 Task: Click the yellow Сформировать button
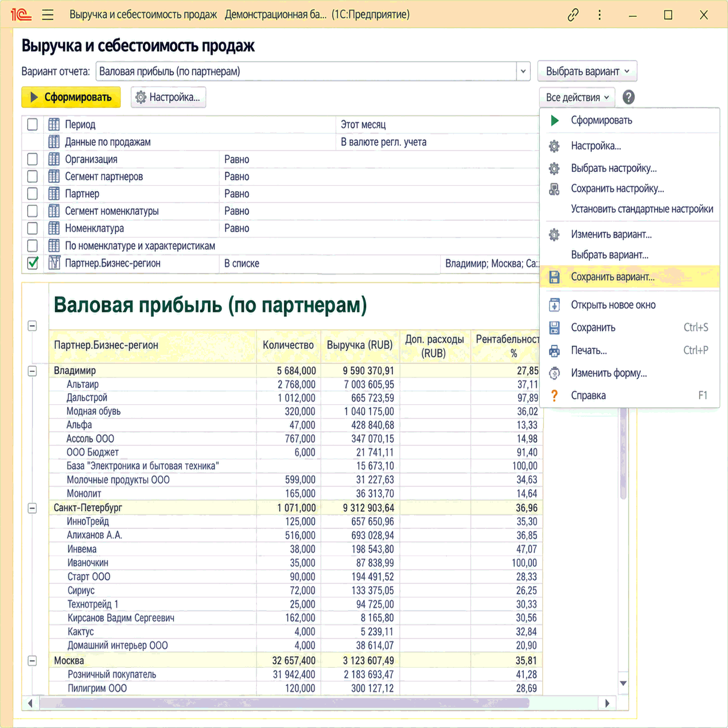pyautogui.click(x=71, y=97)
